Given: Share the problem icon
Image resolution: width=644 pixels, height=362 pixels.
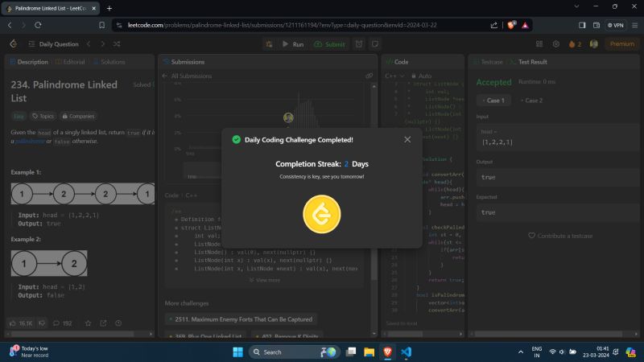Looking at the screenshot, I should (x=103, y=323).
